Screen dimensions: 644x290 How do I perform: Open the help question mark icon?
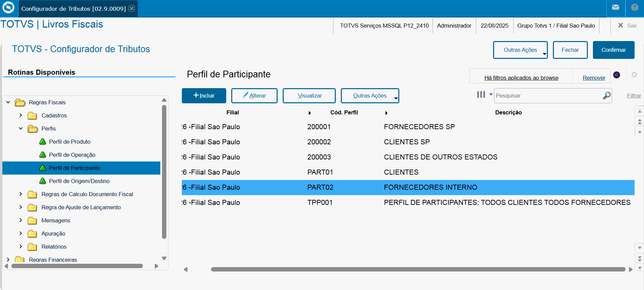click(x=635, y=7)
